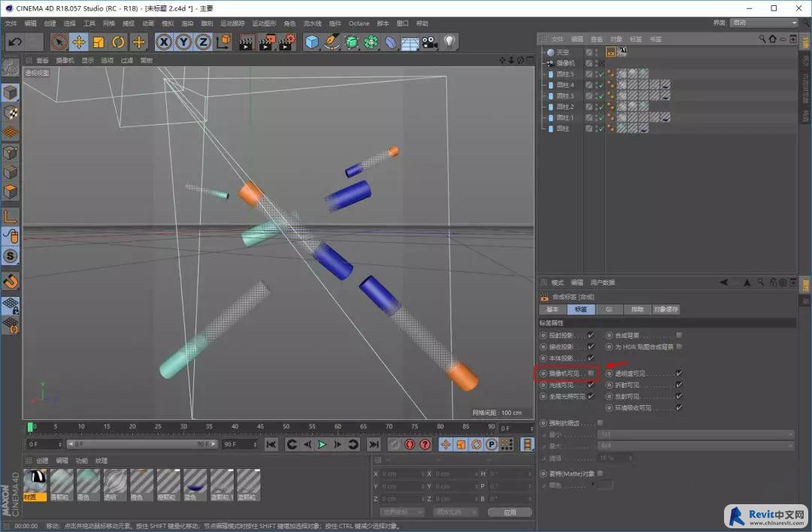Activate the Scale tool
The height and width of the screenshot is (532, 812).
[x=98, y=42]
